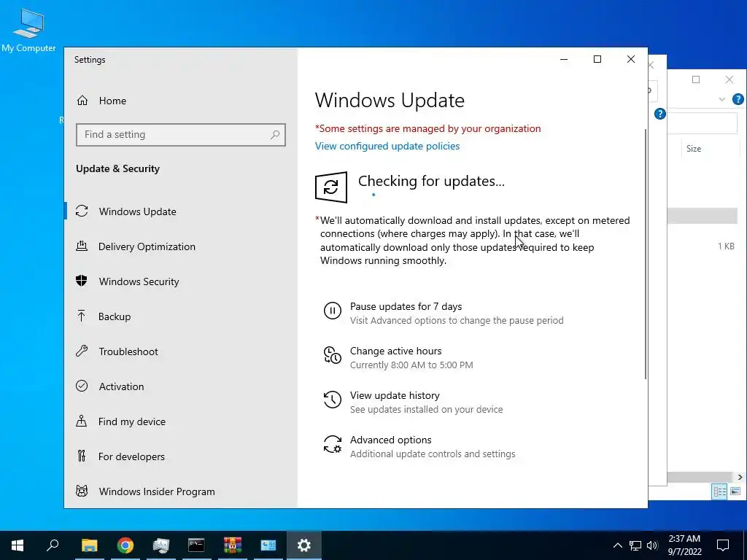Open the notification action center

[x=723, y=545]
